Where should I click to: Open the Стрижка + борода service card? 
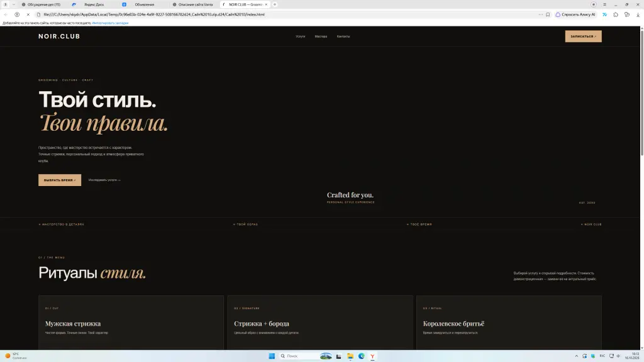coord(320,322)
